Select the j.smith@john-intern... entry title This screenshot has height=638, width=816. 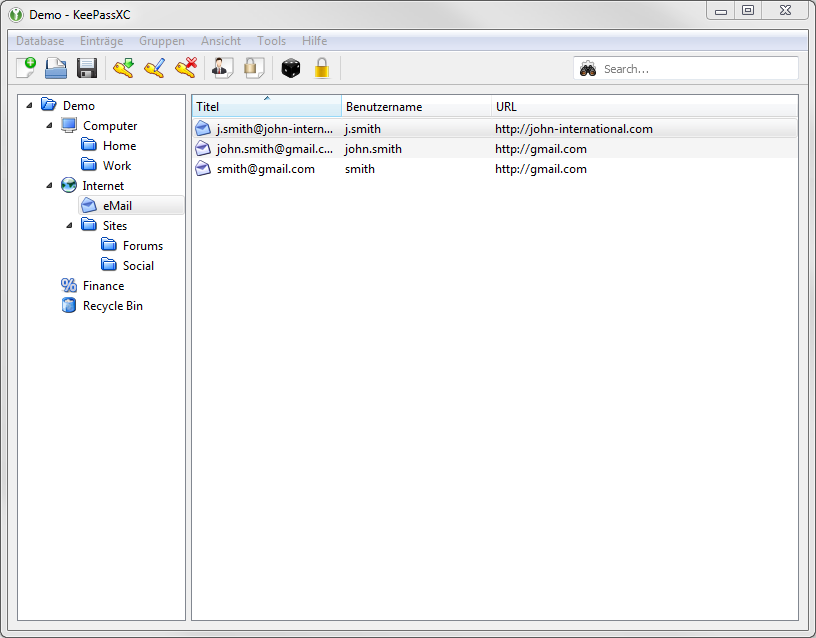tap(275, 129)
